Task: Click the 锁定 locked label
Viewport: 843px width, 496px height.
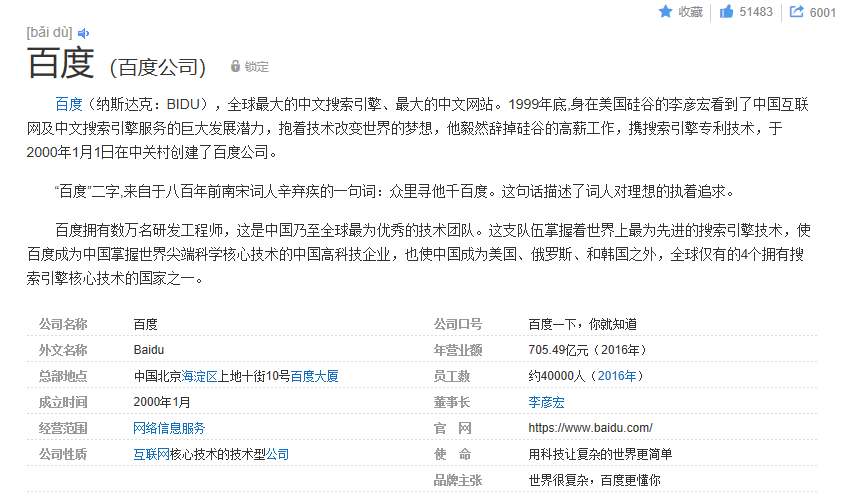Action: point(256,67)
